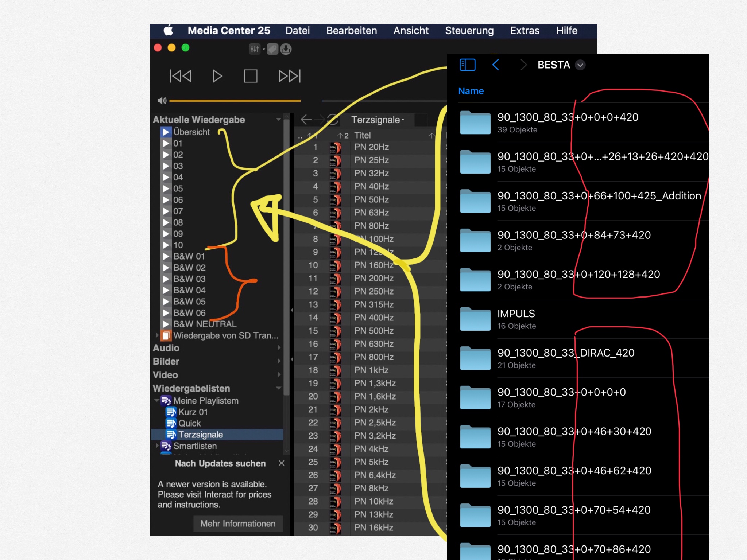This screenshot has height=560, width=747.
Task: Expand the Smartlisten group
Action: pos(157,446)
